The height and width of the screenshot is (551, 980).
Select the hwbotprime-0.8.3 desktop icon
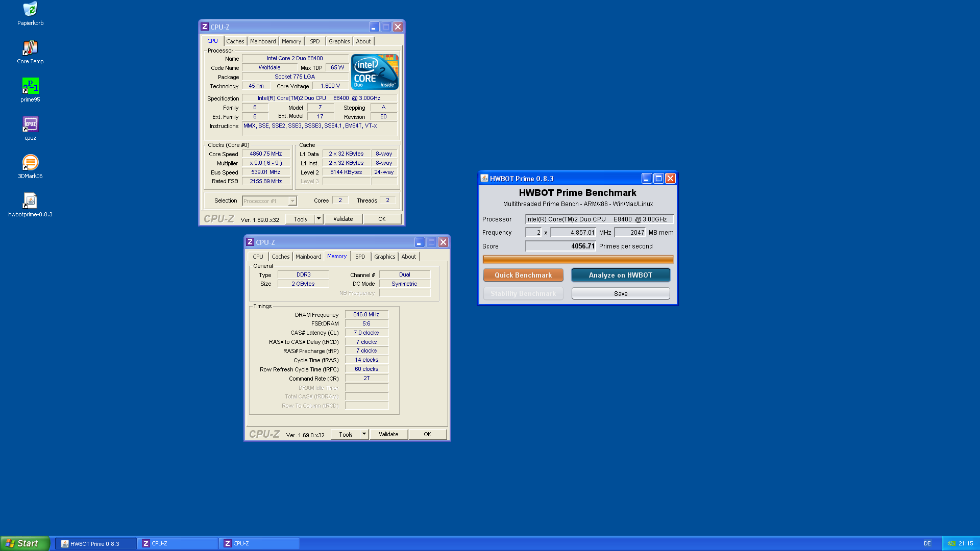(30, 201)
